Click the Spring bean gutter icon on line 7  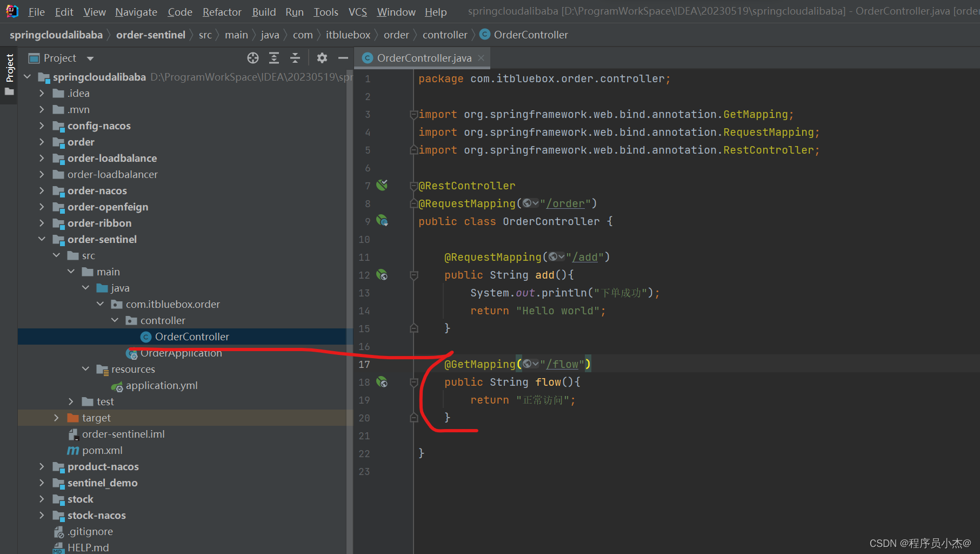click(x=382, y=185)
